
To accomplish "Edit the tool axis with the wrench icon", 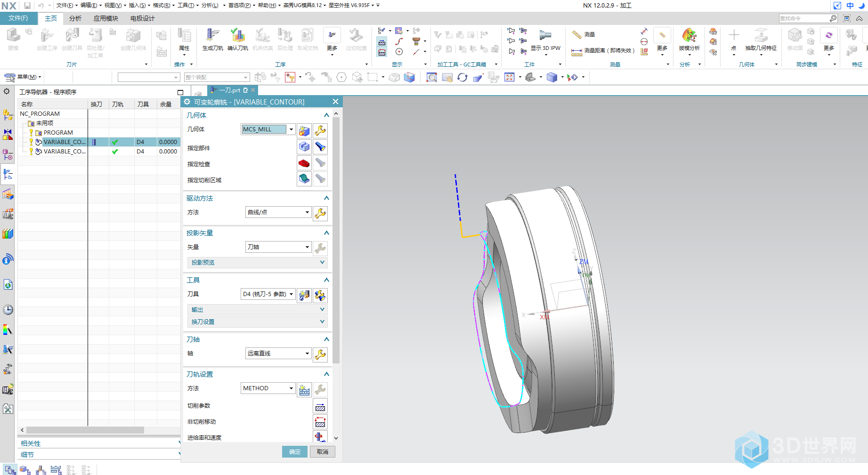I will pos(320,354).
